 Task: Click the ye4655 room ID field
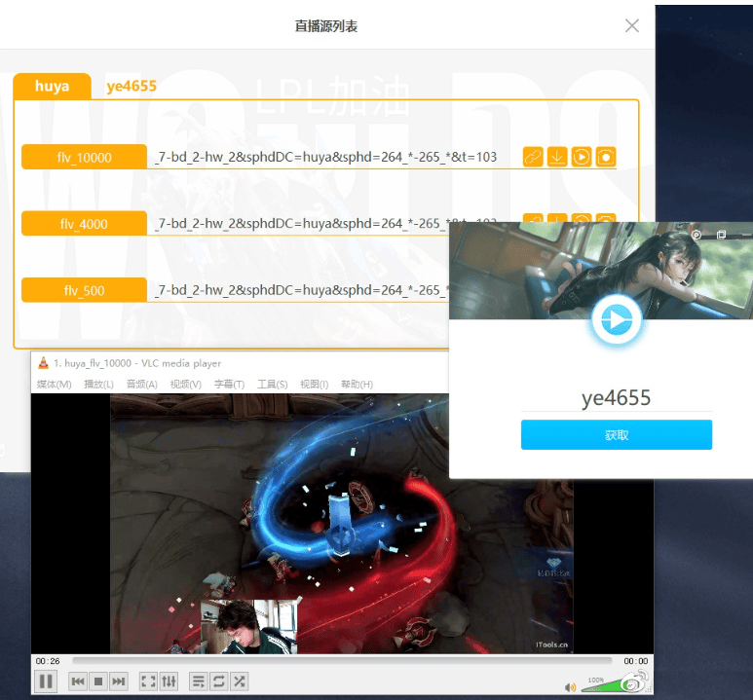point(616,398)
